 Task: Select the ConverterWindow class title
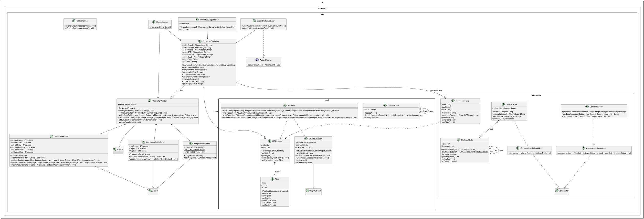[x=160, y=101]
